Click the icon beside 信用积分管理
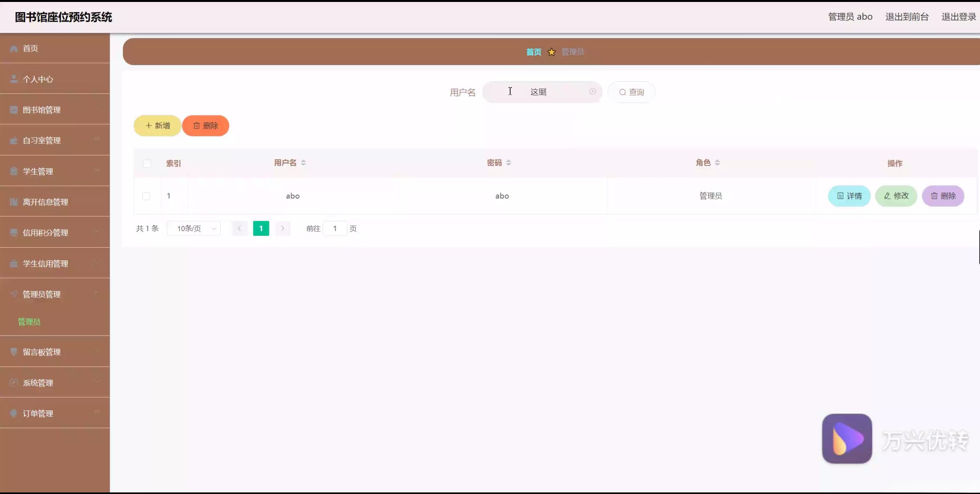The image size is (980, 494). (x=14, y=233)
